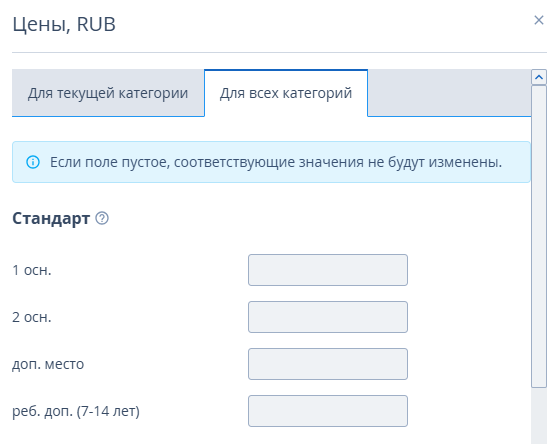Close the Цены, RUB dialog

coord(539,20)
